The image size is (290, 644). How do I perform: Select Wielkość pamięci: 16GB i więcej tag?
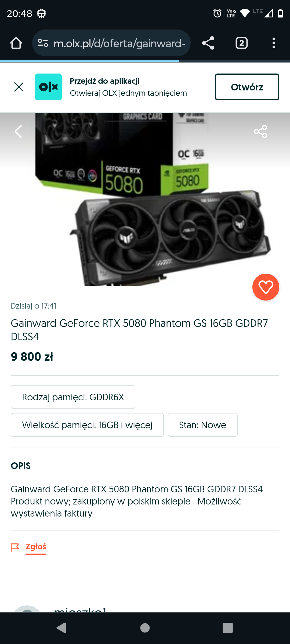pyautogui.click(x=87, y=425)
